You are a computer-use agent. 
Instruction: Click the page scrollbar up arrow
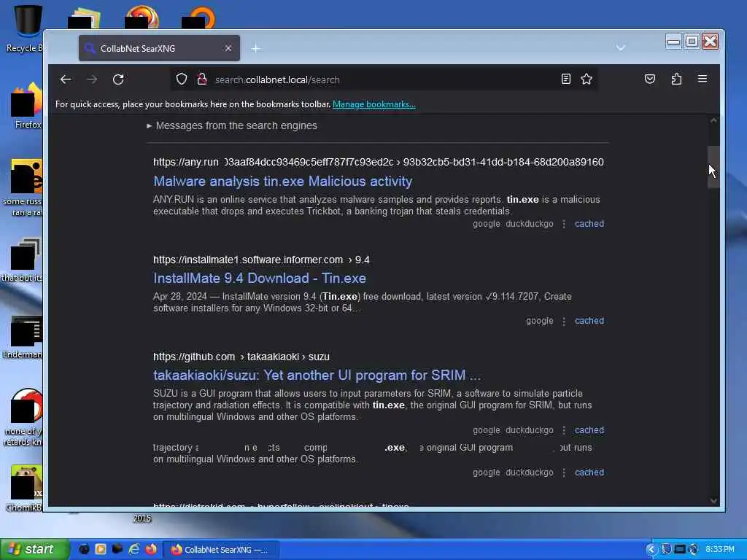point(713,120)
